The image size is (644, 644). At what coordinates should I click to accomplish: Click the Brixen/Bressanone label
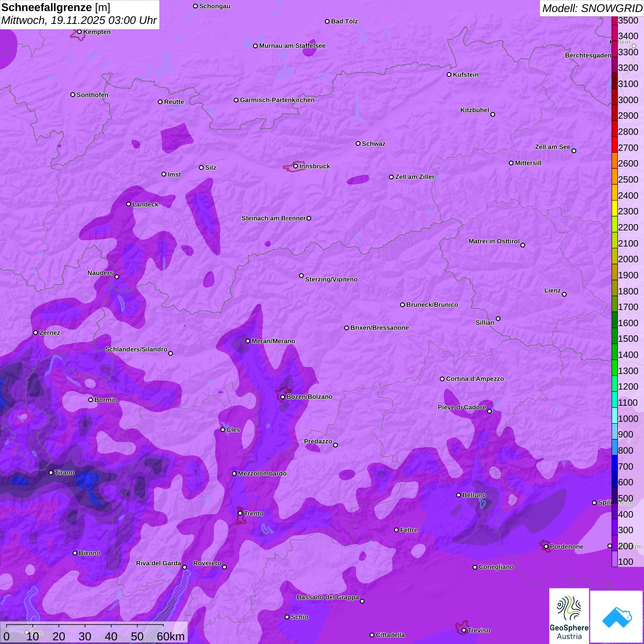coord(379,328)
